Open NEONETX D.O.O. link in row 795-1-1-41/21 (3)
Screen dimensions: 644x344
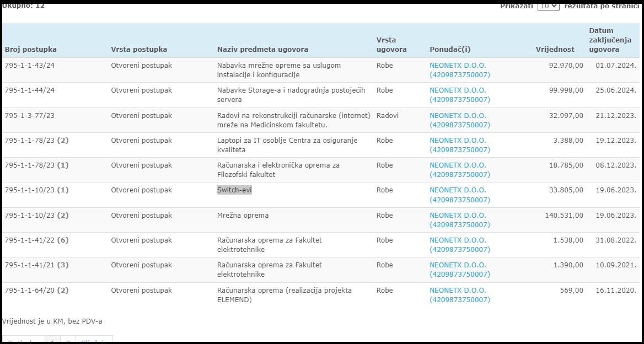pos(460,270)
